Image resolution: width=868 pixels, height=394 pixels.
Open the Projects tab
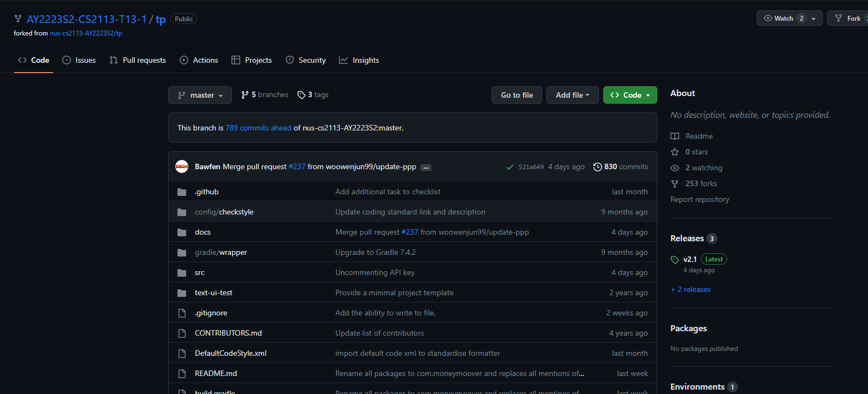(x=252, y=60)
